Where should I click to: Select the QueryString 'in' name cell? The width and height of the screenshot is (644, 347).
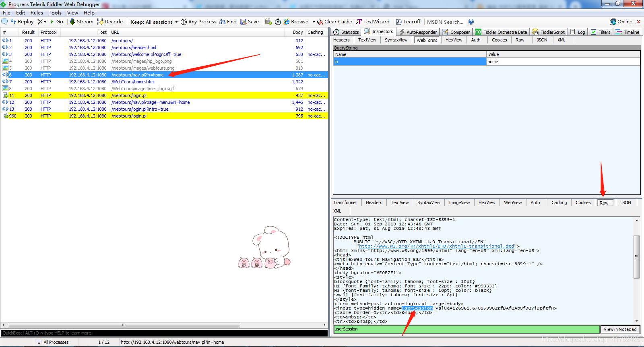click(410, 62)
